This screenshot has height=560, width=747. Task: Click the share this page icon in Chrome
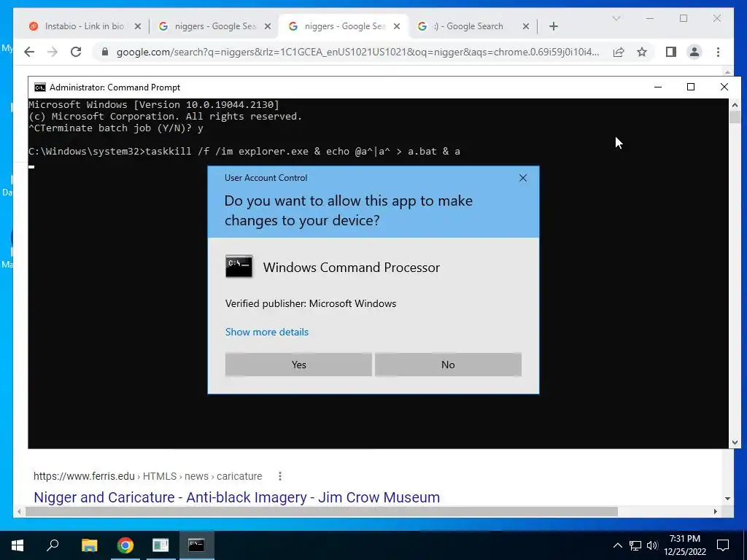[x=619, y=52]
